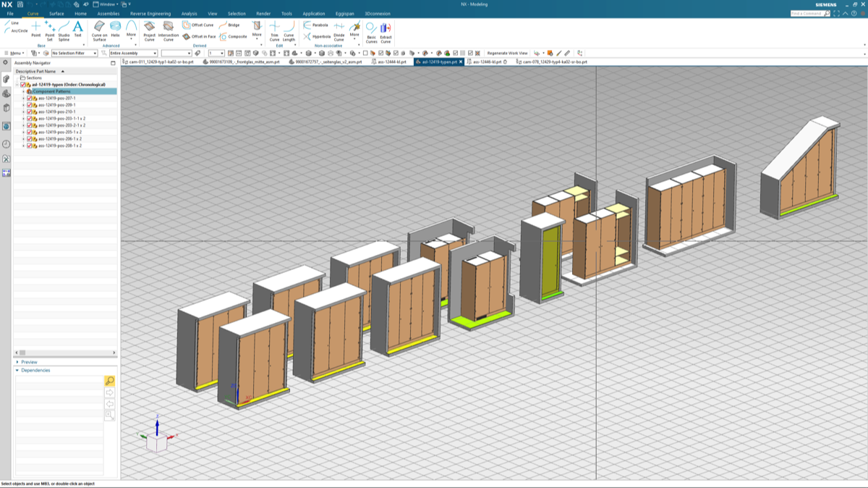Select the Composite curve tool
Viewport: 868px width, 488px height.
[x=233, y=36]
